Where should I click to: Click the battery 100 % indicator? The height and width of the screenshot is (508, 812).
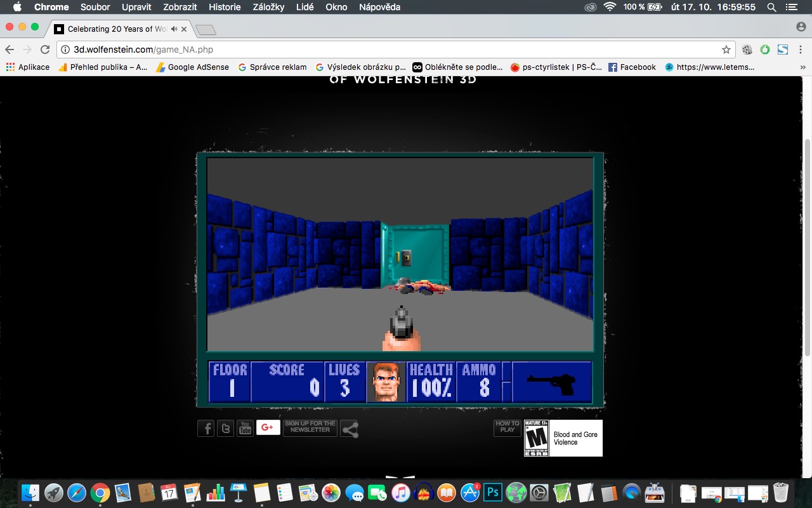pyautogui.click(x=642, y=7)
